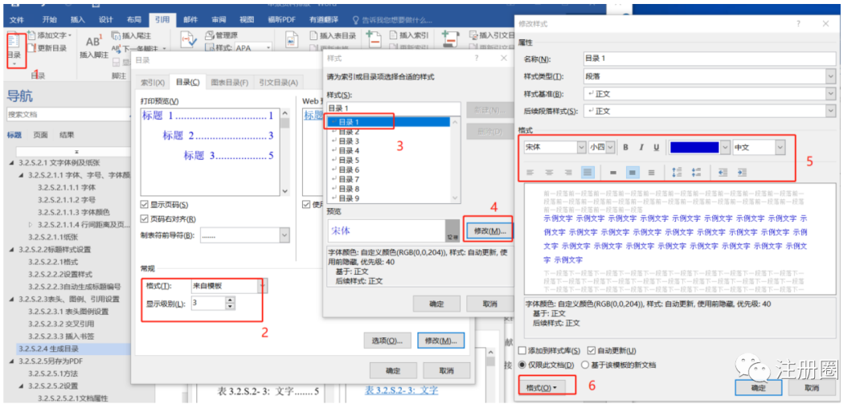Toggle the checkbox beside the Web preview 使用 option
The image size is (868, 408).
tap(307, 205)
